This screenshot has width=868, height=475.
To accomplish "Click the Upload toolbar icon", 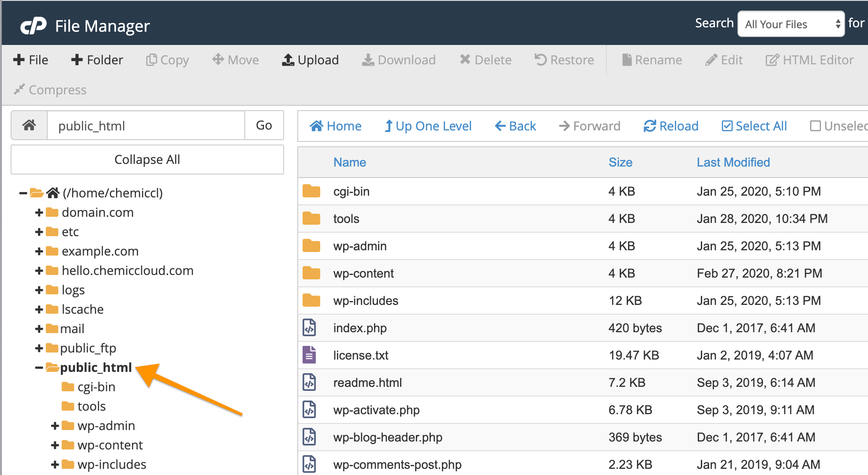I will pyautogui.click(x=288, y=60).
